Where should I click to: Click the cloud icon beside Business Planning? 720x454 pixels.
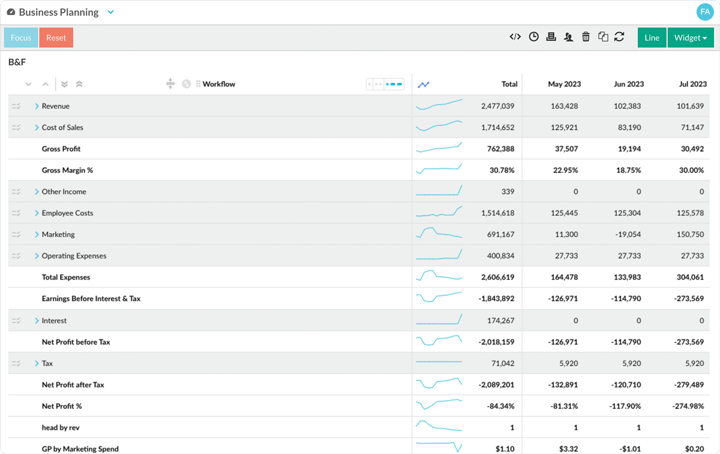11,12
